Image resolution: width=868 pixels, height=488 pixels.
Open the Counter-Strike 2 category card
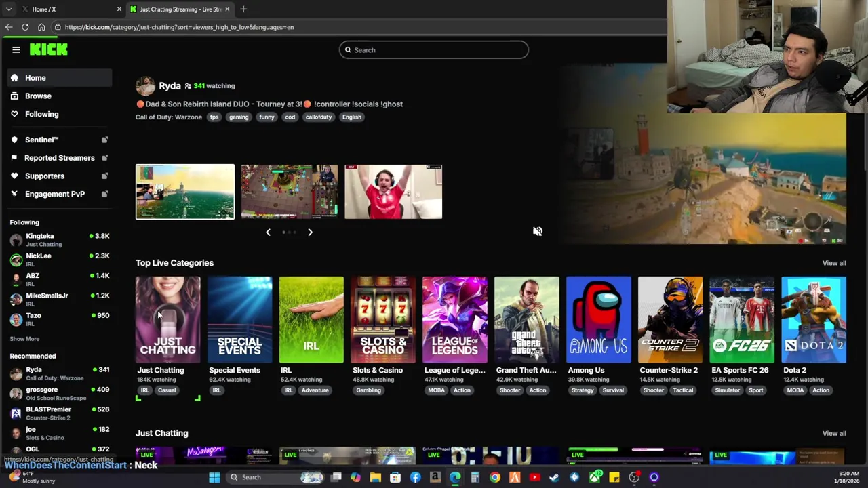(x=670, y=319)
